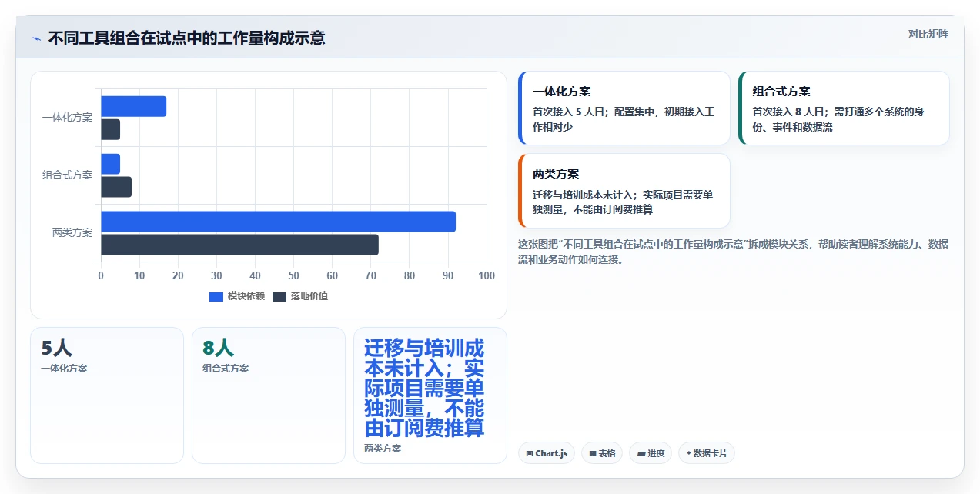Click the dark 落地价值 bar for 组合式方案

point(116,187)
